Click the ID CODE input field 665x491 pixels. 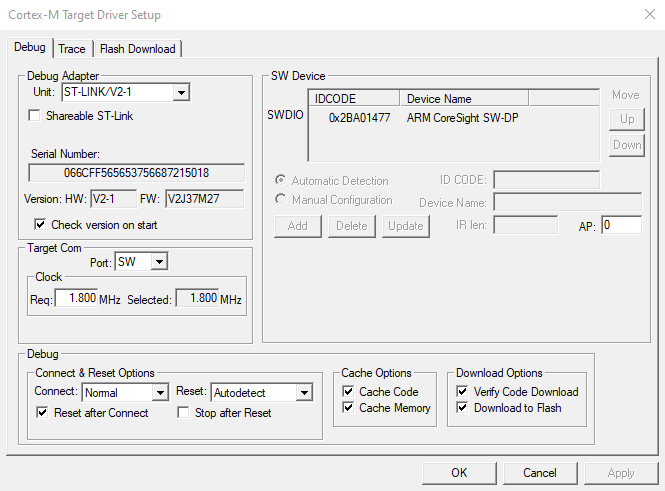click(x=547, y=180)
